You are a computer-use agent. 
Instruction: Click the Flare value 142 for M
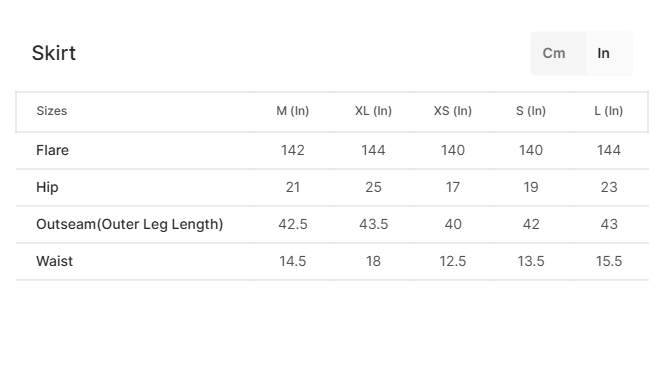[293, 150]
